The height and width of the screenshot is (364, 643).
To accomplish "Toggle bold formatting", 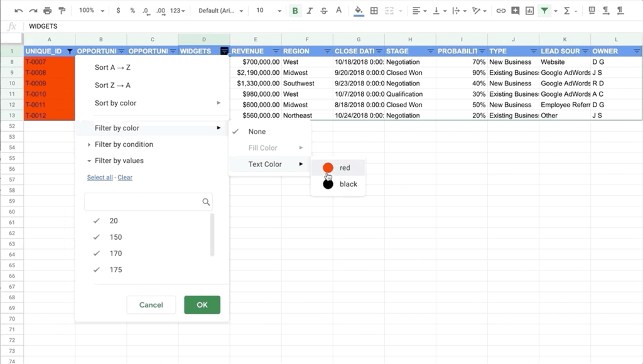I will (x=295, y=11).
